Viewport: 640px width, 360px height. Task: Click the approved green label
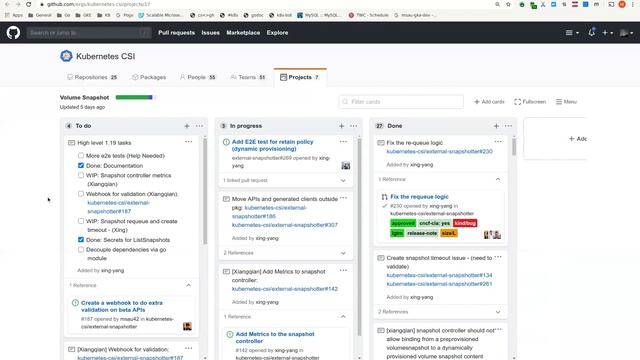(403, 223)
